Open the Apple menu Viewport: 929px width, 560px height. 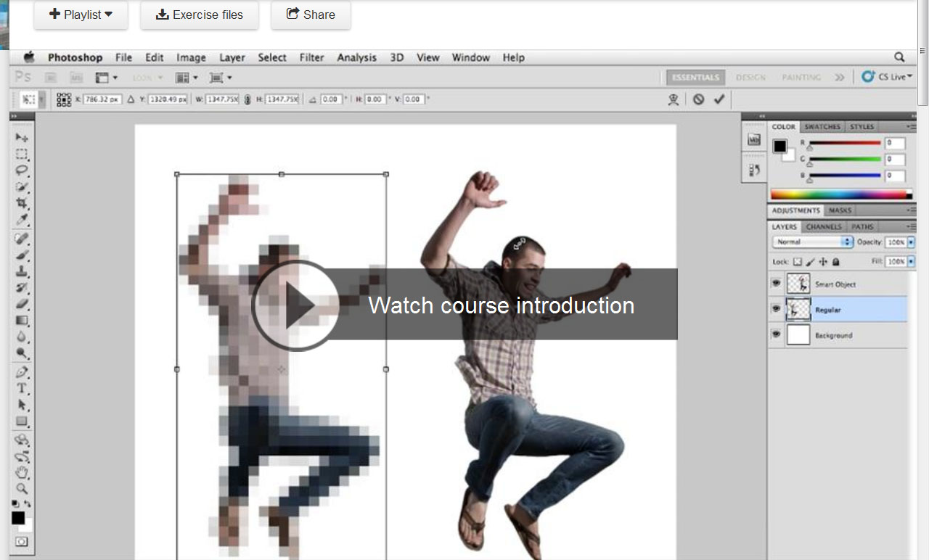click(29, 57)
